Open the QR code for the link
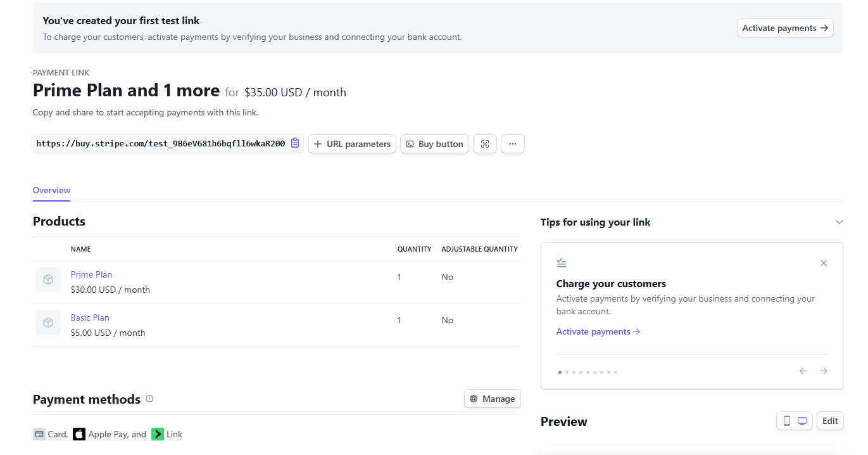This screenshot has height=455, width=868. (485, 144)
